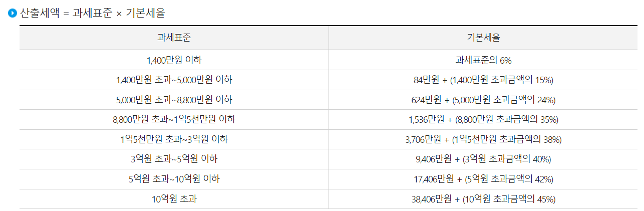Click the 624만원 + 24% rate cell

coord(483,100)
